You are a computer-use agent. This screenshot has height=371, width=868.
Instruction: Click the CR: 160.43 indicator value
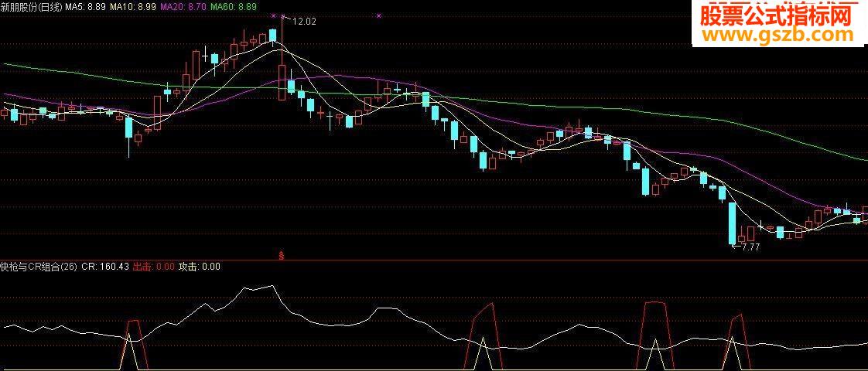click(105, 267)
